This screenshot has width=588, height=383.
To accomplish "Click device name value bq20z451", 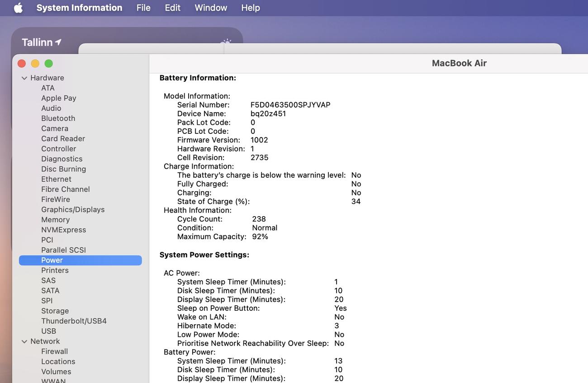I will pos(268,113).
